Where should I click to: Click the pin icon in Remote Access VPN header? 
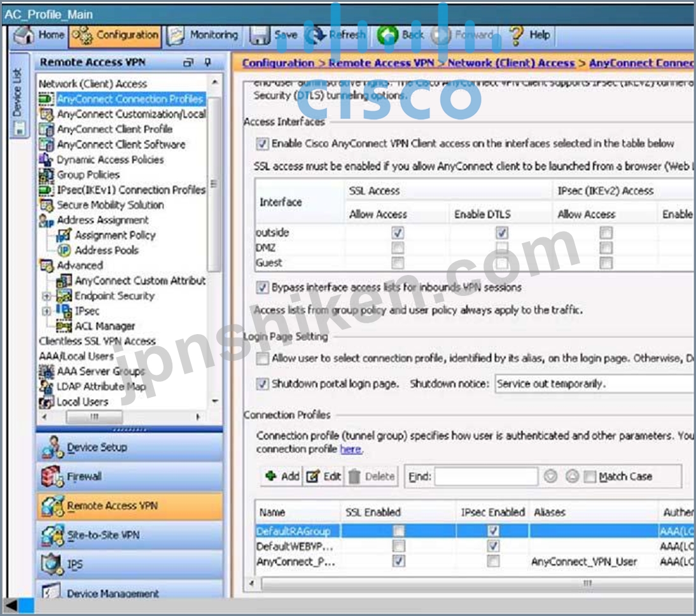pyautogui.click(x=208, y=62)
